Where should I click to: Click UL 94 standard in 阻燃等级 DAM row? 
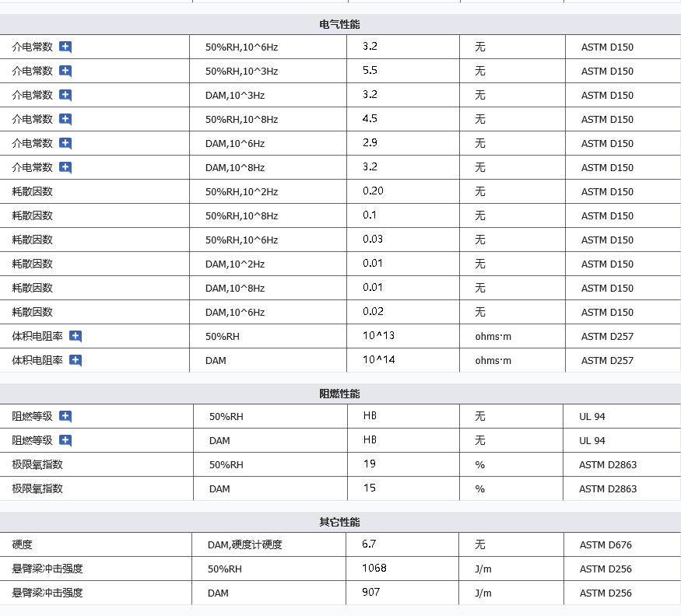pyautogui.click(x=592, y=441)
